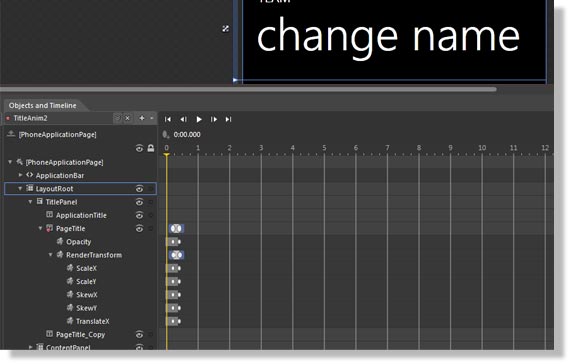Click the [PhoneApplicationPage] root element icon

pyautogui.click(x=20, y=162)
